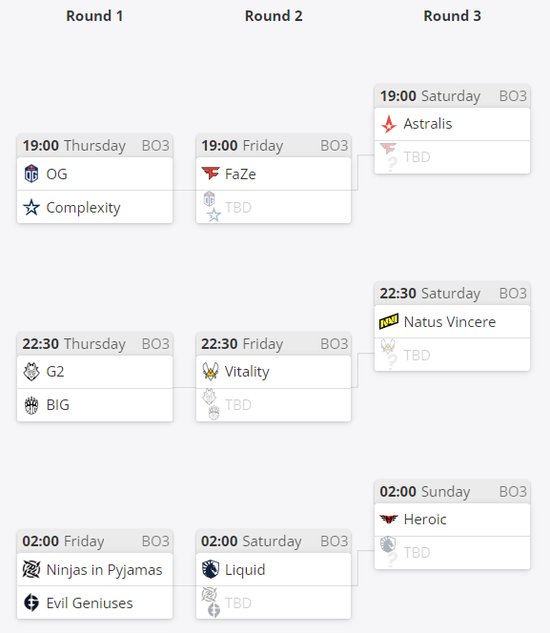Open the 02:00 Sunday match header
The width and height of the screenshot is (550, 633).
point(452,492)
